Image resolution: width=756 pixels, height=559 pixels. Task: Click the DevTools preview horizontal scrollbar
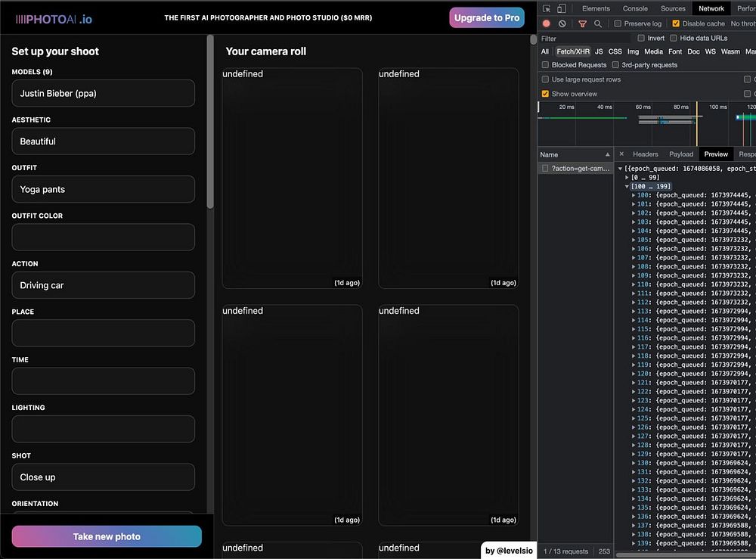[x=686, y=554]
